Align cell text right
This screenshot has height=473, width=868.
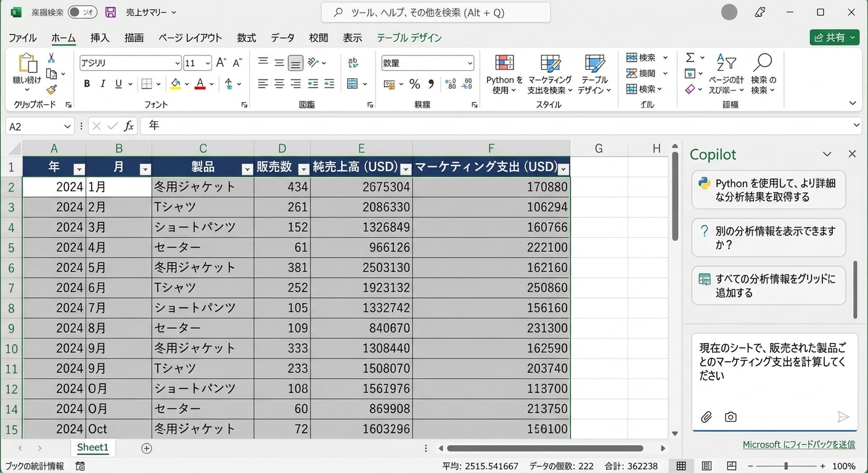(296, 84)
